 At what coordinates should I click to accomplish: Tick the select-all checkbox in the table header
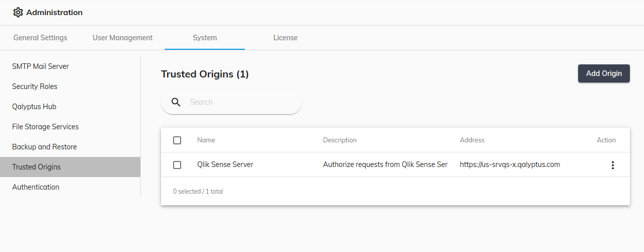point(177,140)
